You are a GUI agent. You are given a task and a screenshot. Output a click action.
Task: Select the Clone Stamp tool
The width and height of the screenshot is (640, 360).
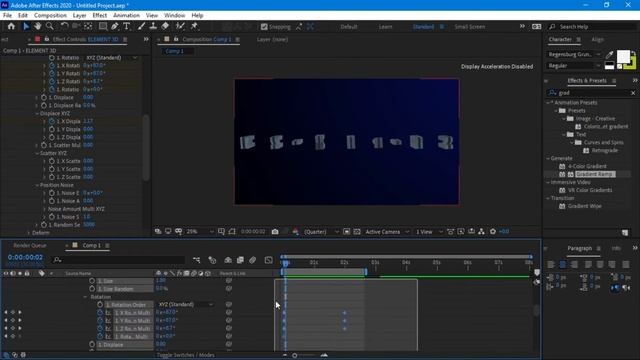(153, 27)
